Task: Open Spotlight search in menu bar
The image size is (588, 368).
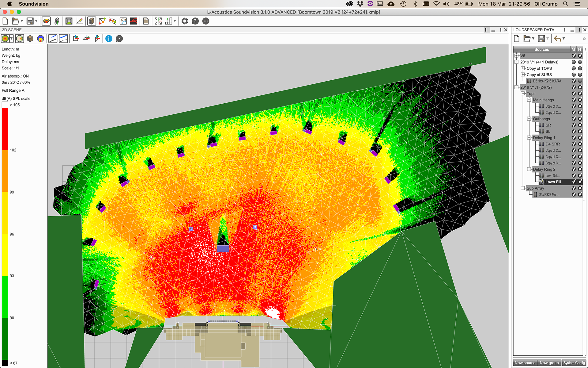Action: [x=566, y=4]
